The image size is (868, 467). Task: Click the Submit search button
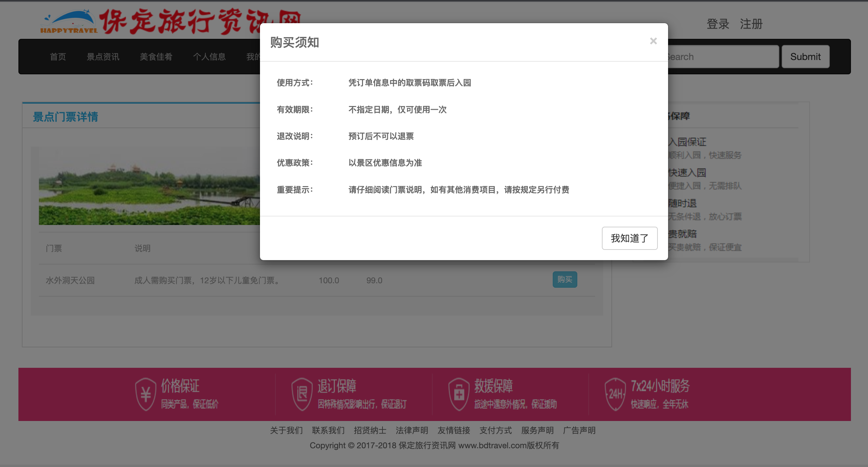click(x=805, y=57)
